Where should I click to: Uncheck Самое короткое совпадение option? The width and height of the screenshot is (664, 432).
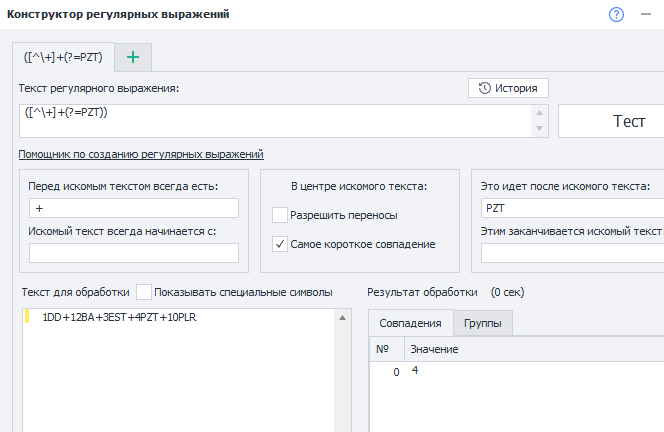(280, 243)
